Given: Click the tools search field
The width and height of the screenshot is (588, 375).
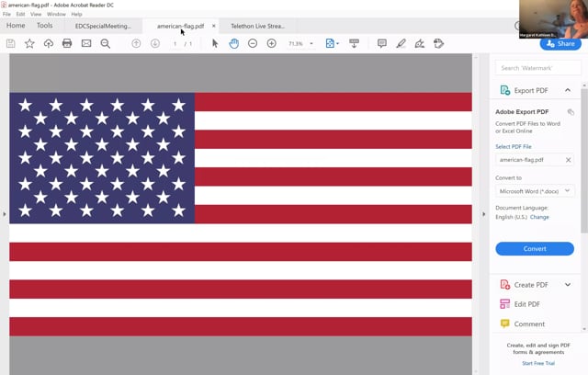Looking at the screenshot, I should point(538,68).
